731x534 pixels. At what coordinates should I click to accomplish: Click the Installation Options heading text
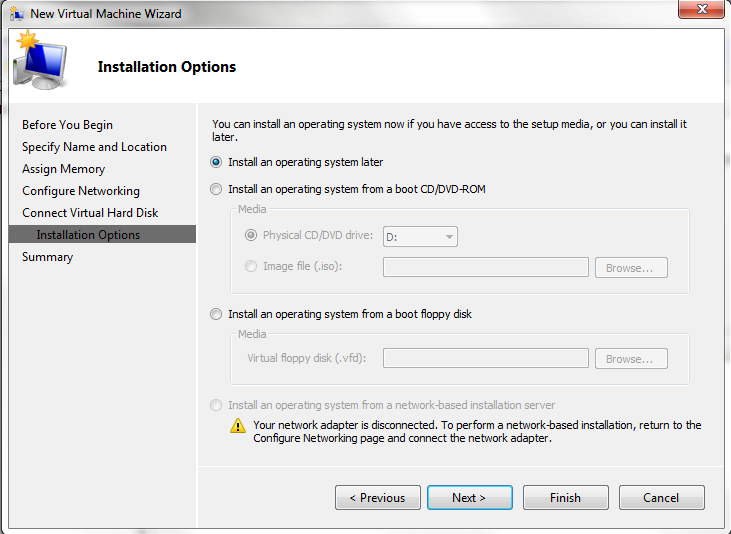click(x=167, y=67)
